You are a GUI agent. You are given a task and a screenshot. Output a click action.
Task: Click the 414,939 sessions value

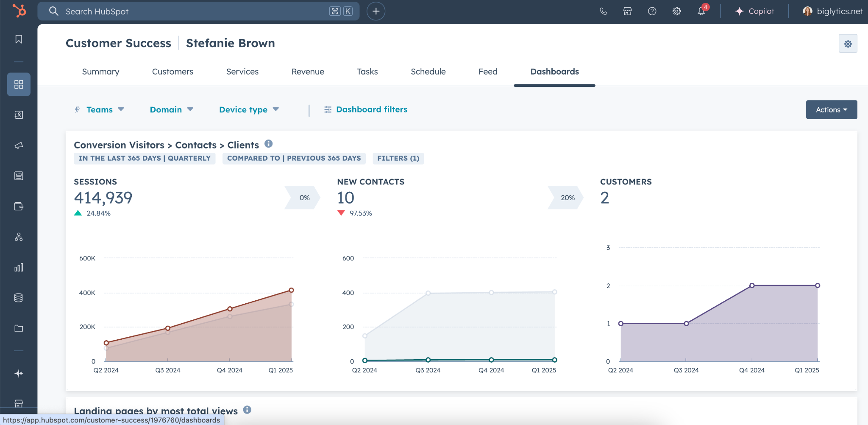(x=103, y=198)
